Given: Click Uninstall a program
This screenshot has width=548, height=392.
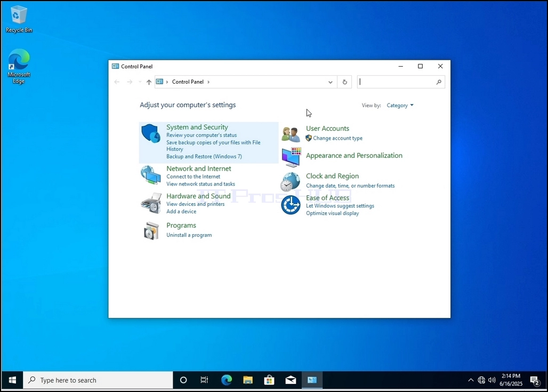Looking at the screenshot, I should [189, 235].
